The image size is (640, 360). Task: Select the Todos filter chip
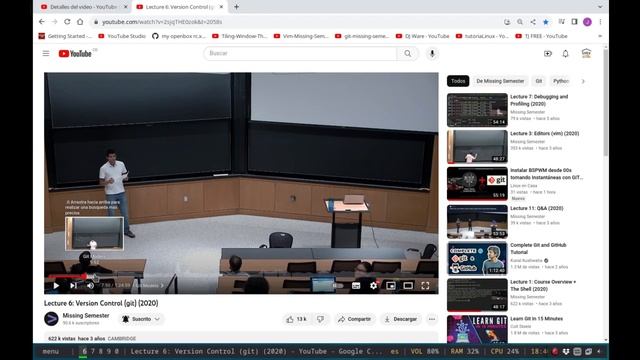click(458, 81)
